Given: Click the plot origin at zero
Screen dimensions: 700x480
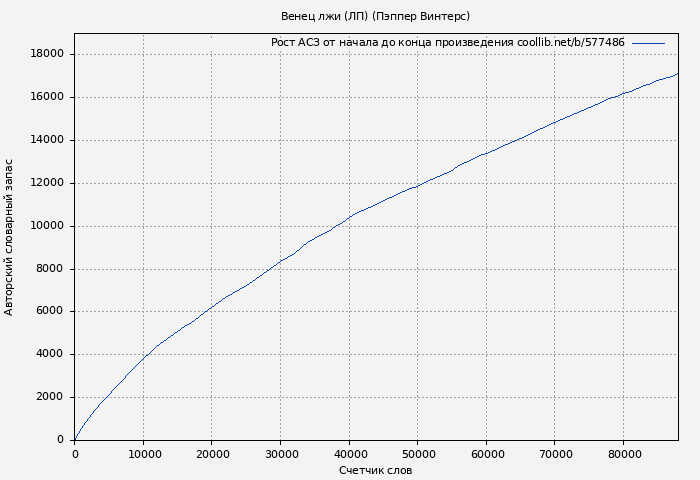Looking at the screenshot, I should 75,439.
